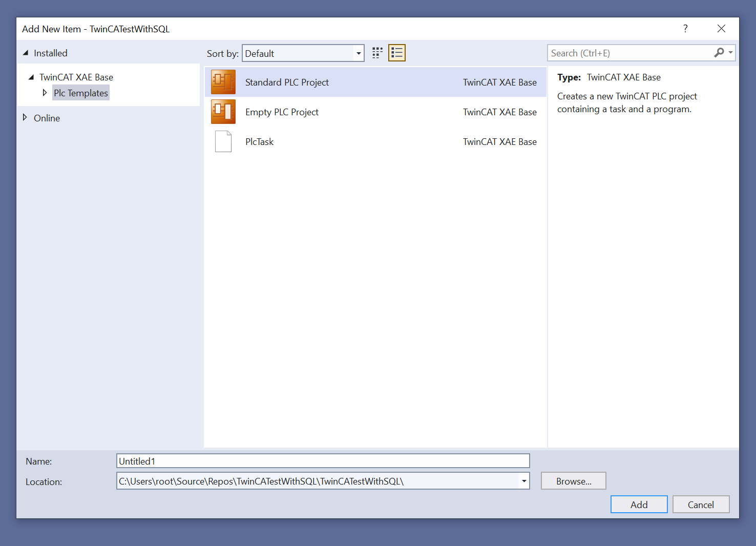Click the Standard PLC Project icon
The image size is (756, 546).
[x=223, y=82]
